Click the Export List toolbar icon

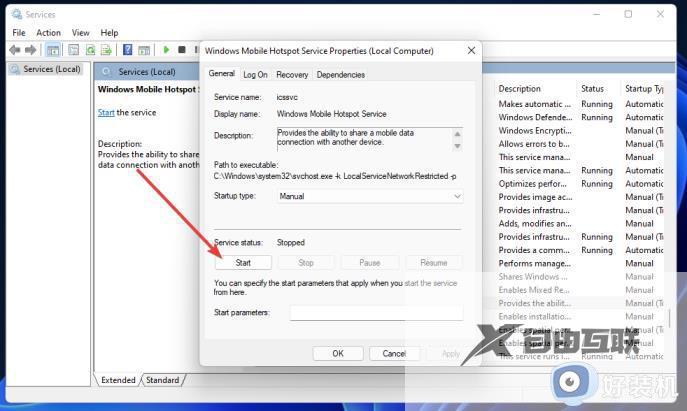(106, 50)
